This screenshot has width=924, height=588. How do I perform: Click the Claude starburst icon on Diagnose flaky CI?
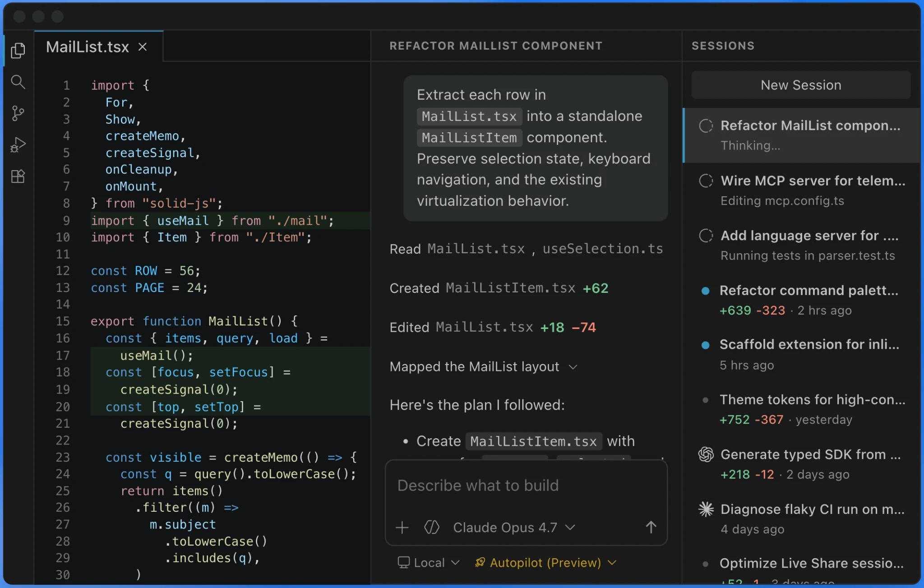pos(706,509)
